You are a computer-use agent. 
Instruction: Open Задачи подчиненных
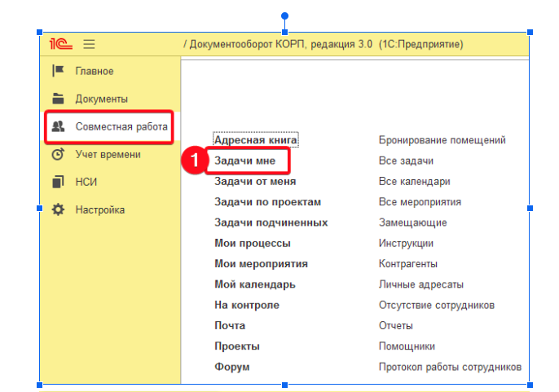coord(271,222)
